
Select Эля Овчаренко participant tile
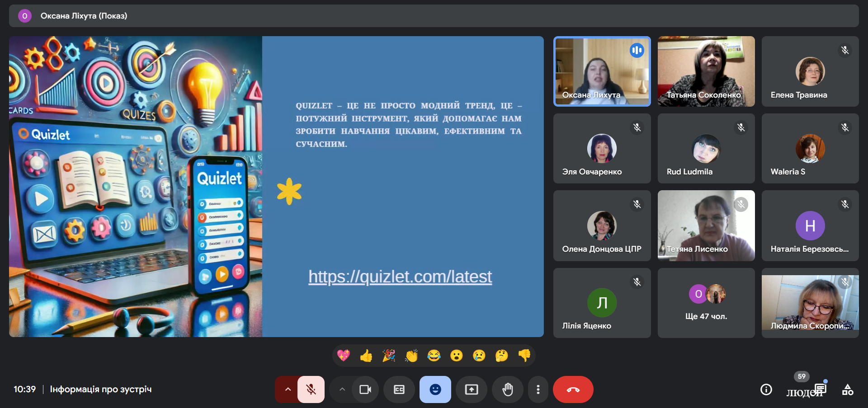[x=602, y=148]
